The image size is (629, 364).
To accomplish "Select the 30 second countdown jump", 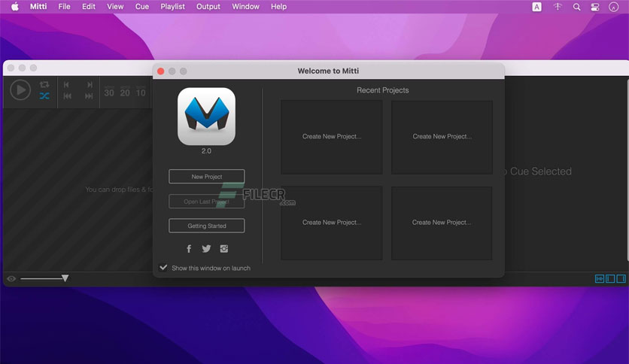I will (109, 92).
